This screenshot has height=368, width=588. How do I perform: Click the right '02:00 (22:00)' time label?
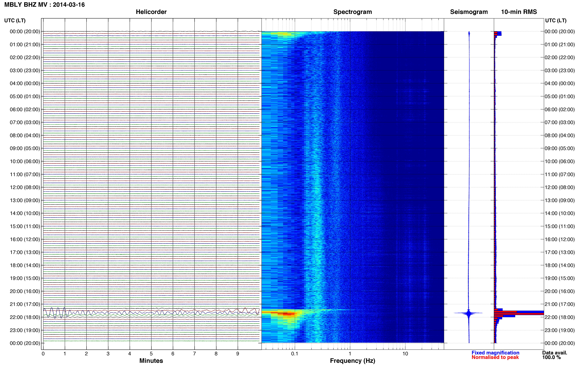(560, 57)
